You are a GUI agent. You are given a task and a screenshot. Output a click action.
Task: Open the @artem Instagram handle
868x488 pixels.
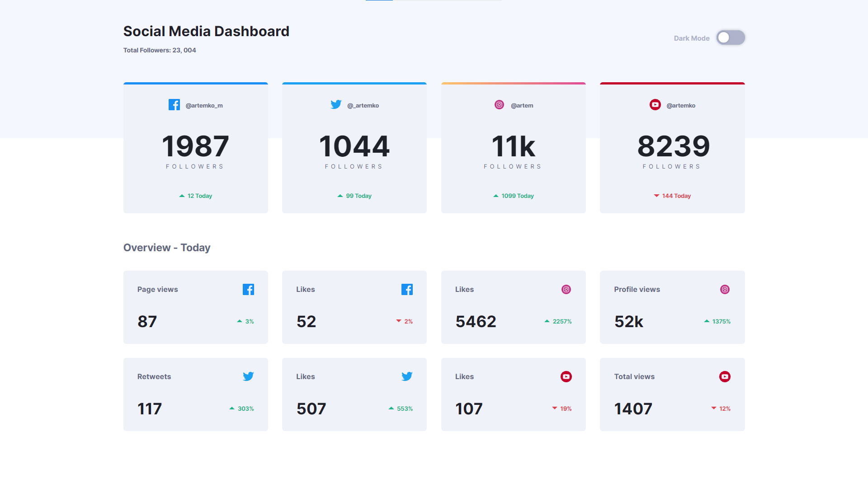pyautogui.click(x=522, y=105)
